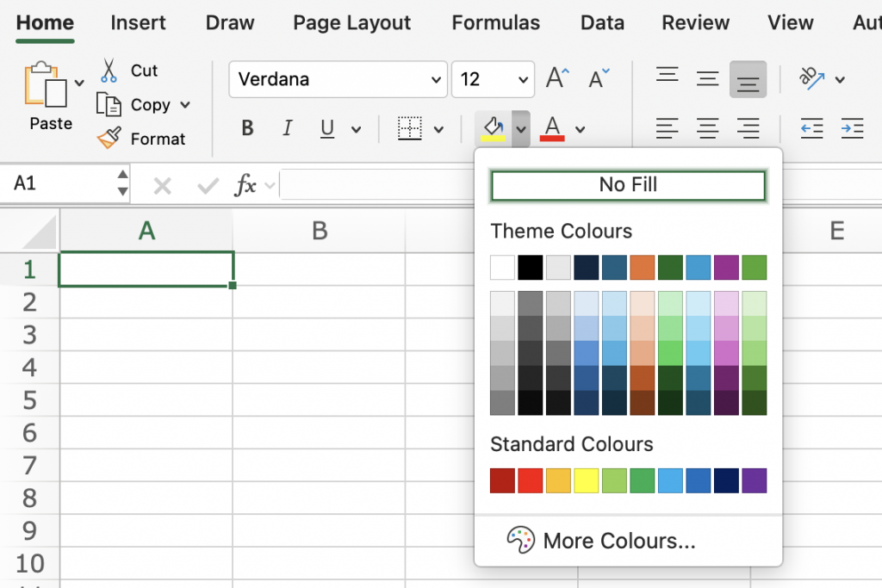This screenshot has height=588, width=882.
Task: Click the Increase Font Size icon
Action: (x=557, y=79)
